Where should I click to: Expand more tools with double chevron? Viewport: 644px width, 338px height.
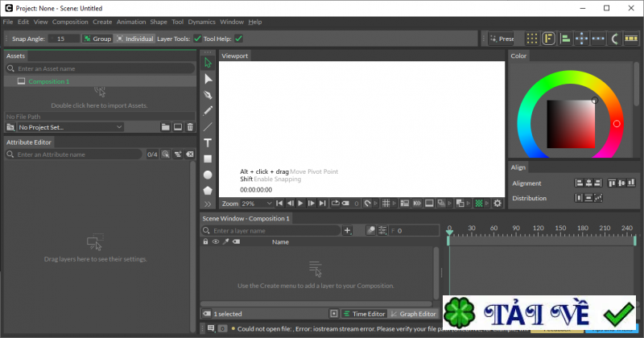click(x=208, y=204)
